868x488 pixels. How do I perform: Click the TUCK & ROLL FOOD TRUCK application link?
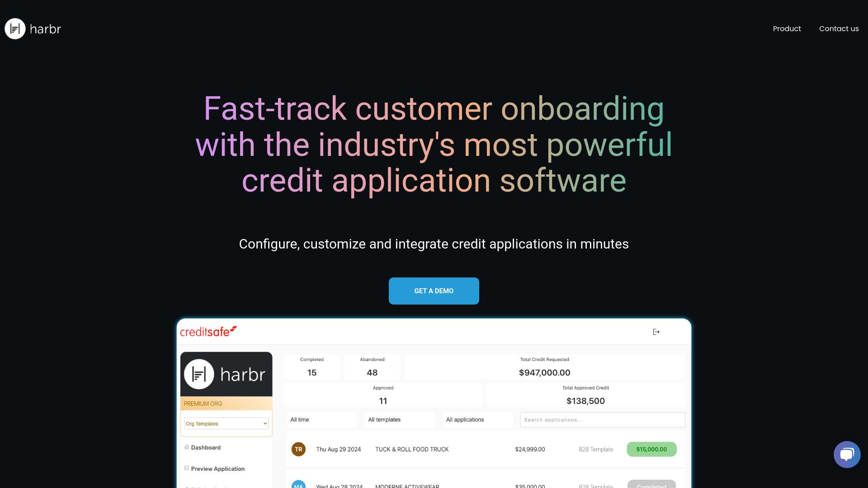coord(412,449)
